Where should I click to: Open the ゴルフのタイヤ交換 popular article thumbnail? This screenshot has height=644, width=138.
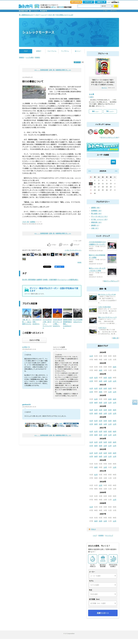(37, 313)
